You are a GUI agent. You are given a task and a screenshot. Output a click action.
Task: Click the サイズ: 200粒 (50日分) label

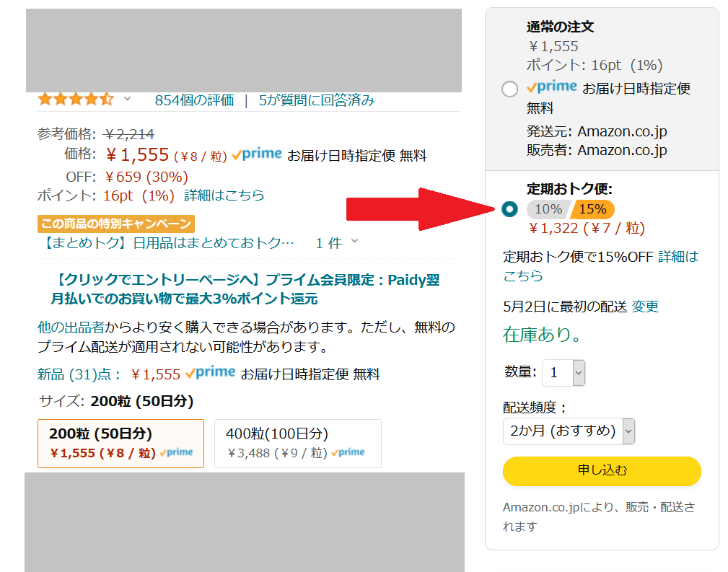(x=116, y=401)
